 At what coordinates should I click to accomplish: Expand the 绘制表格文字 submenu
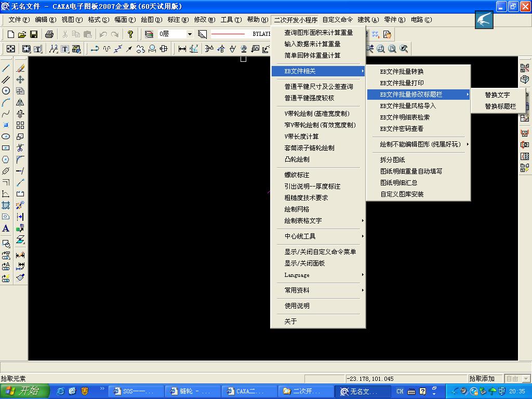tap(318, 220)
